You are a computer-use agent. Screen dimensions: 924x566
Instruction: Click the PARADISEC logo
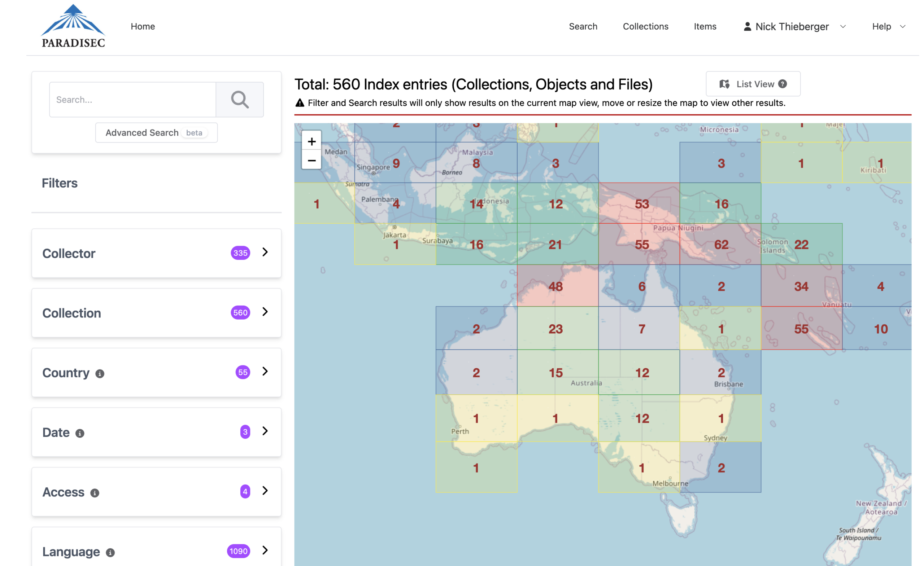(73, 26)
